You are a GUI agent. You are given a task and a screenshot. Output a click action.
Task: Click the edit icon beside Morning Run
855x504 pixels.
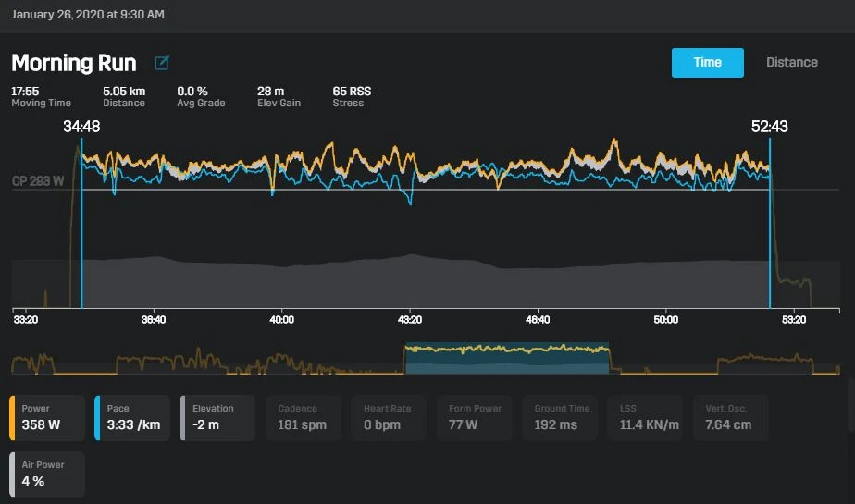(161, 63)
